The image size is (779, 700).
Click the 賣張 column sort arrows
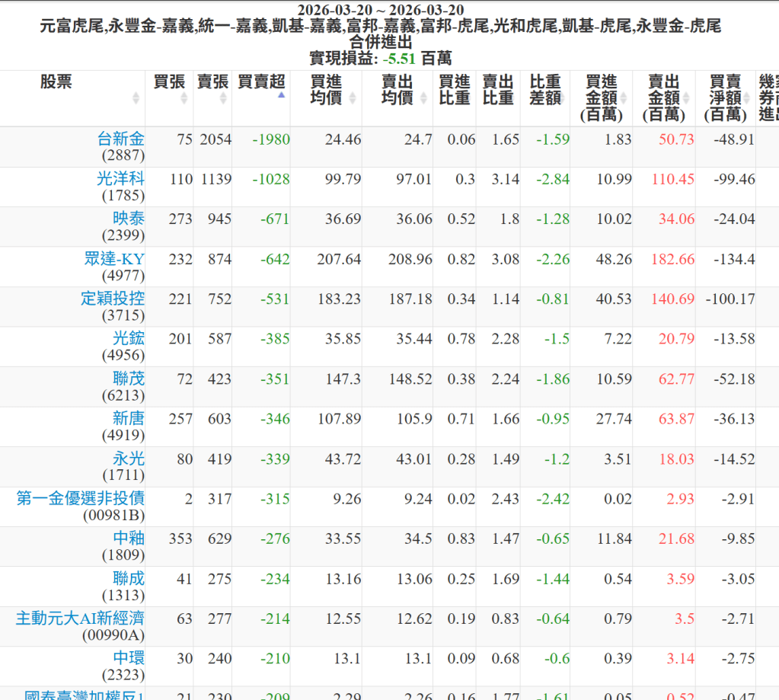coord(223,98)
